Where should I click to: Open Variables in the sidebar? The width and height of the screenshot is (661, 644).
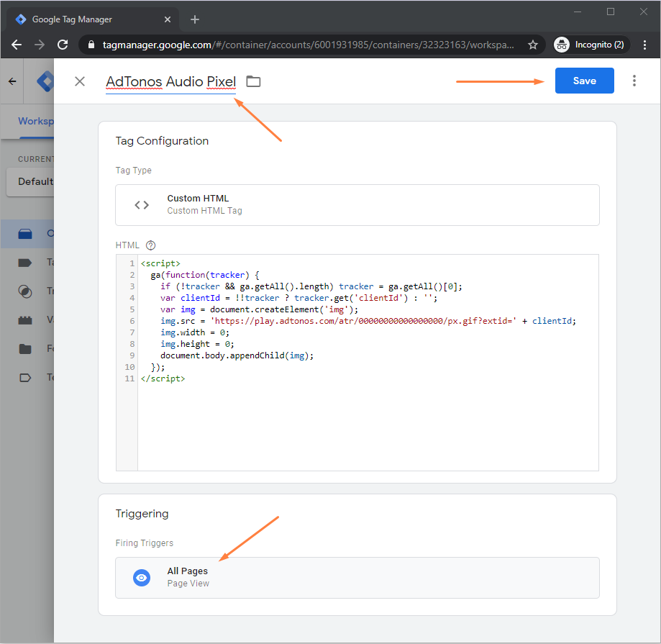point(27,320)
